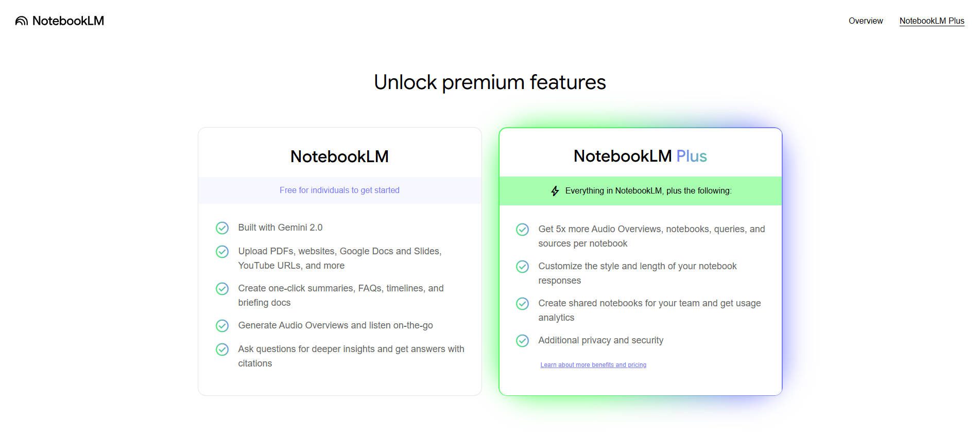Click the checkmark beside 'Customize the style and length'
Viewport: 980px width, 436px height.
point(522,267)
